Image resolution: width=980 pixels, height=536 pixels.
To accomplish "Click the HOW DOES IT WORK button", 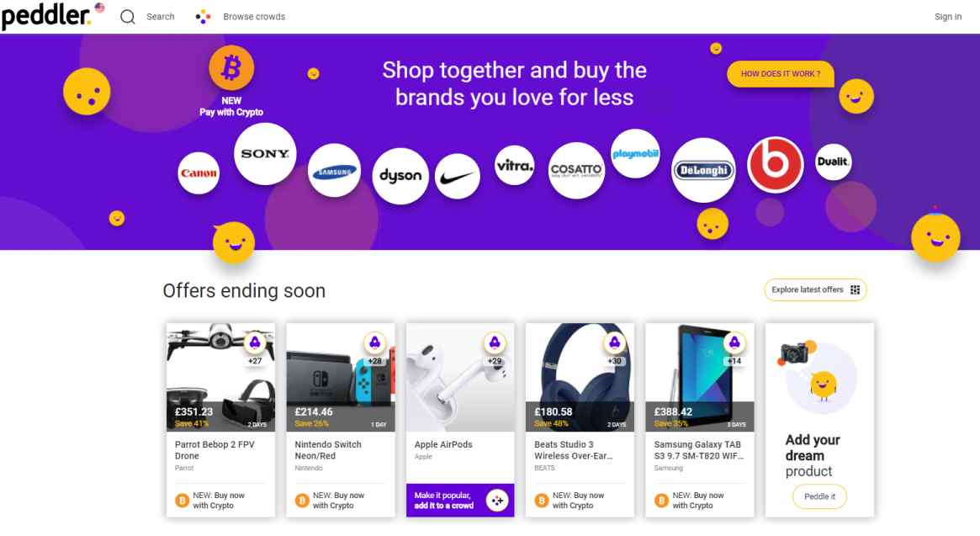I will pos(780,74).
